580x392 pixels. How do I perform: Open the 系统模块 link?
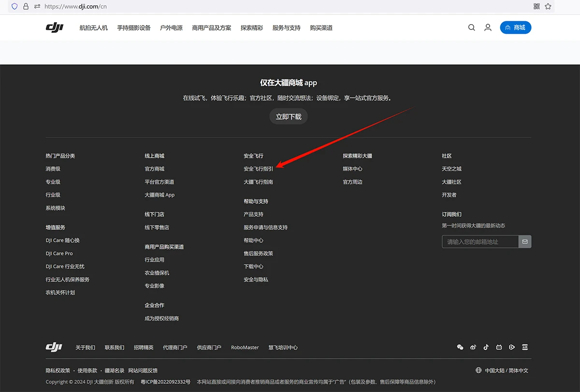click(56, 208)
